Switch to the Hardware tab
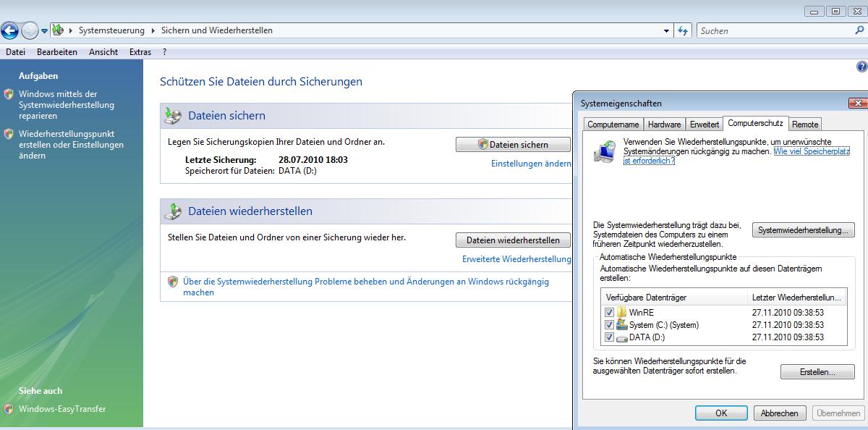The width and height of the screenshot is (868, 430). coord(664,125)
